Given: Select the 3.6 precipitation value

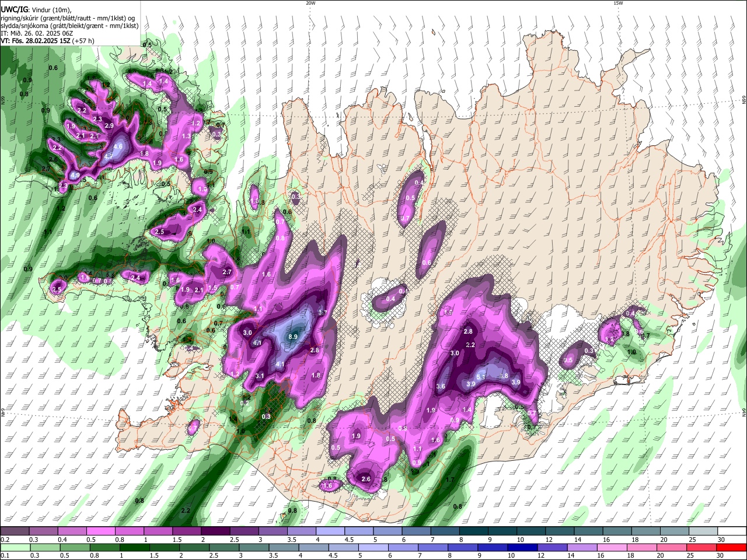Looking at the screenshot, I should (x=441, y=386).
